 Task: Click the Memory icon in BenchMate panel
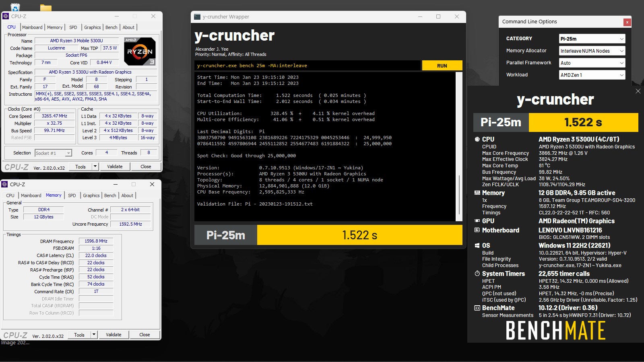[x=477, y=193]
